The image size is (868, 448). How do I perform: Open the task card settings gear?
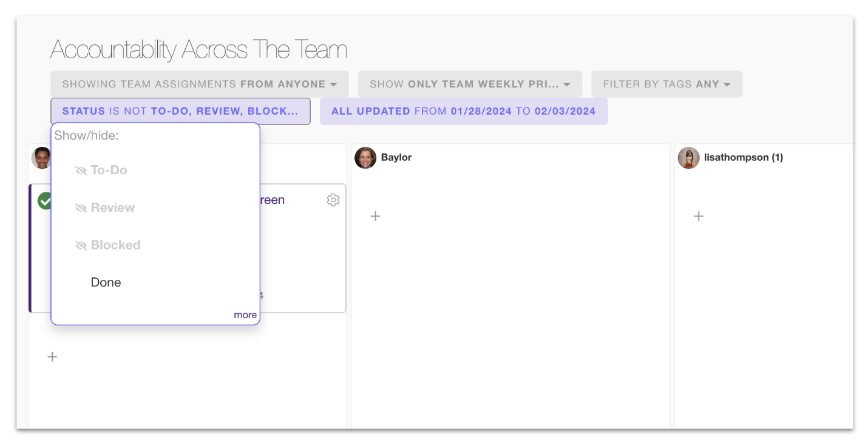333,200
